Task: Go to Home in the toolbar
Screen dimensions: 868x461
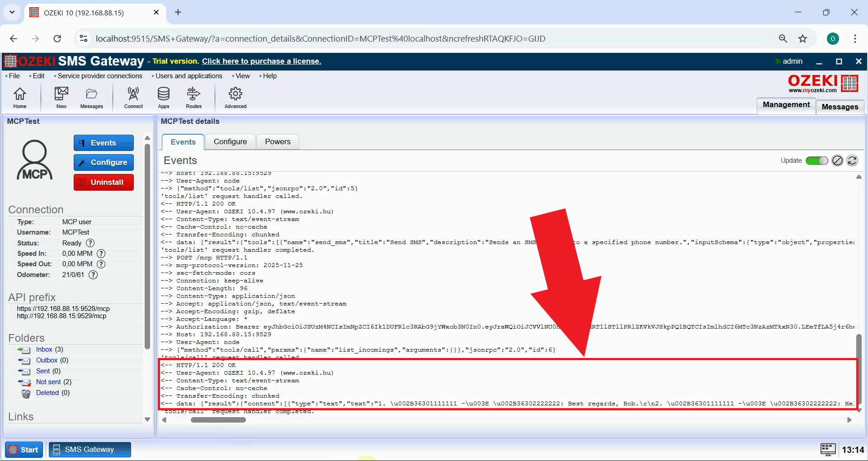Action: click(19, 98)
